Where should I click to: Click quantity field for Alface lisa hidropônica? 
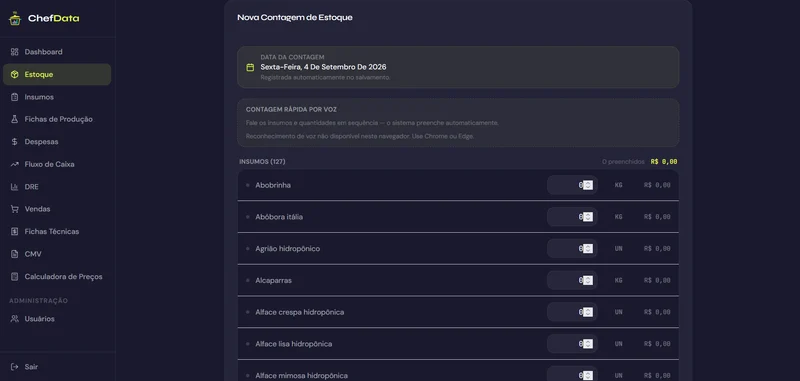tap(572, 344)
